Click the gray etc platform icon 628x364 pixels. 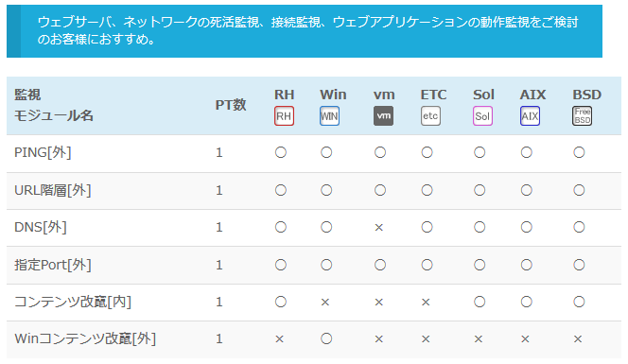(430, 116)
